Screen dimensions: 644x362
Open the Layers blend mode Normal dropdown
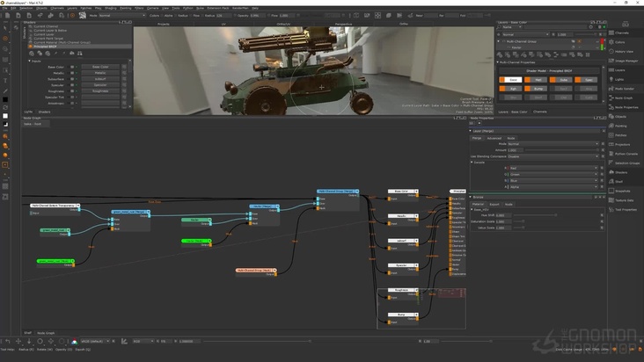[x=526, y=34]
